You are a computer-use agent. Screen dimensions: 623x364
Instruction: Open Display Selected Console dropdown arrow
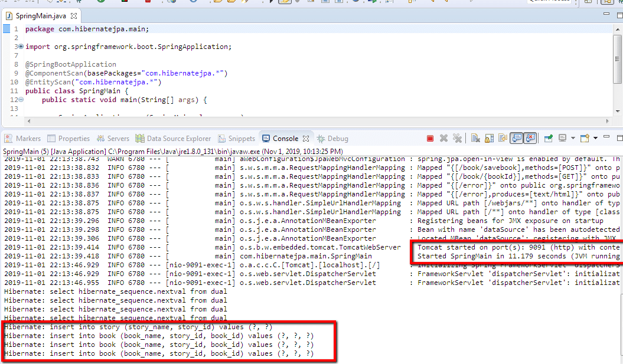click(x=573, y=139)
